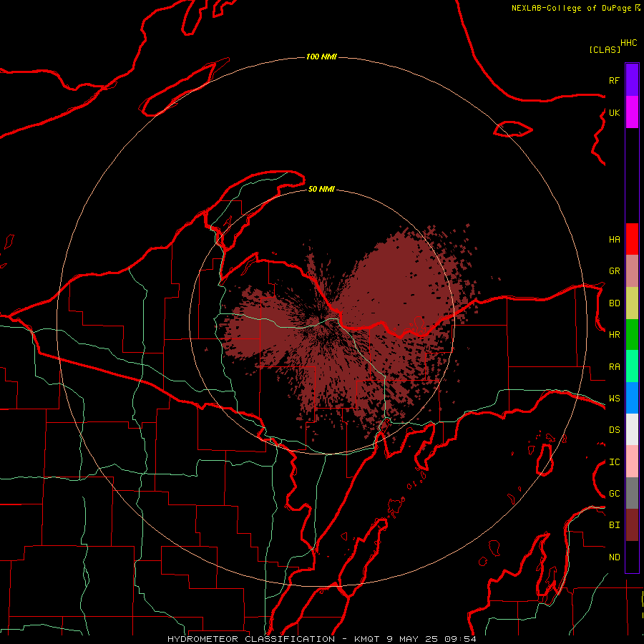This screenshot has width=644, height=644.
Task: Click the GC legend label
Action: (x=614, y=494)
